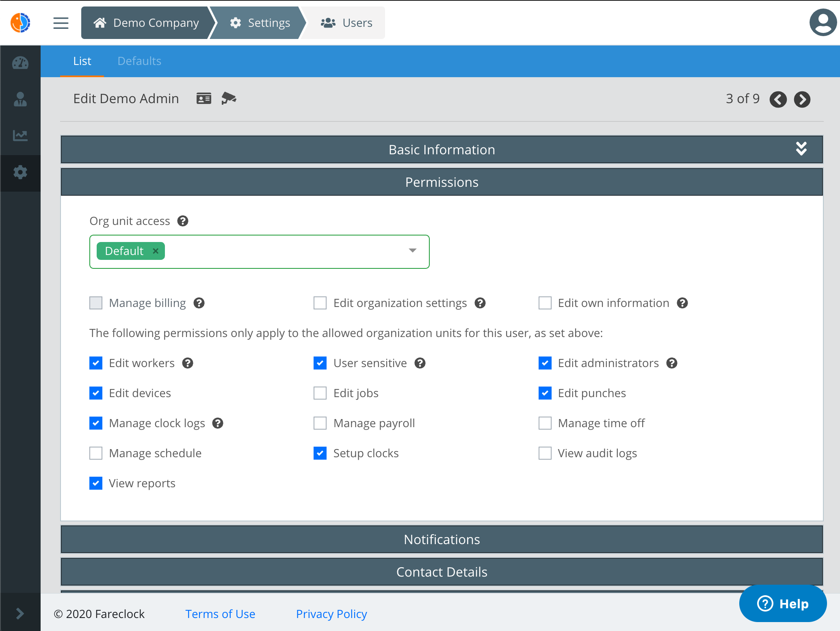Go to Users breadcrumb
Image resolution: width=840 pixels, height=631 pixels.
(x=346, y=23)
